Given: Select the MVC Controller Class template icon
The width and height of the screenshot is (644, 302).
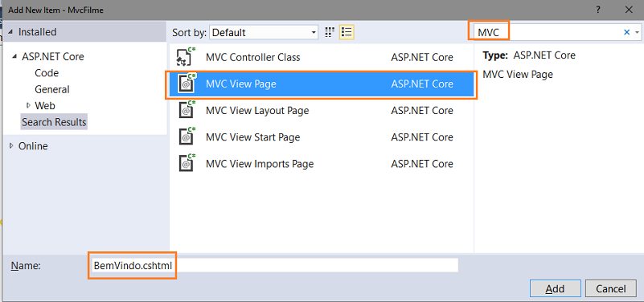Looking at the screenshot, I should 186,57.
